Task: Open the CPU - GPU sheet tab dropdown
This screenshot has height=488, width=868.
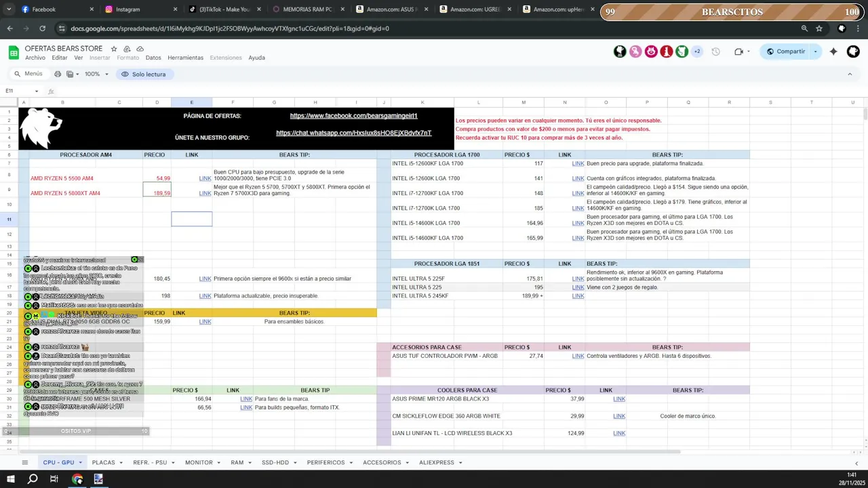Action: point(80,463)
